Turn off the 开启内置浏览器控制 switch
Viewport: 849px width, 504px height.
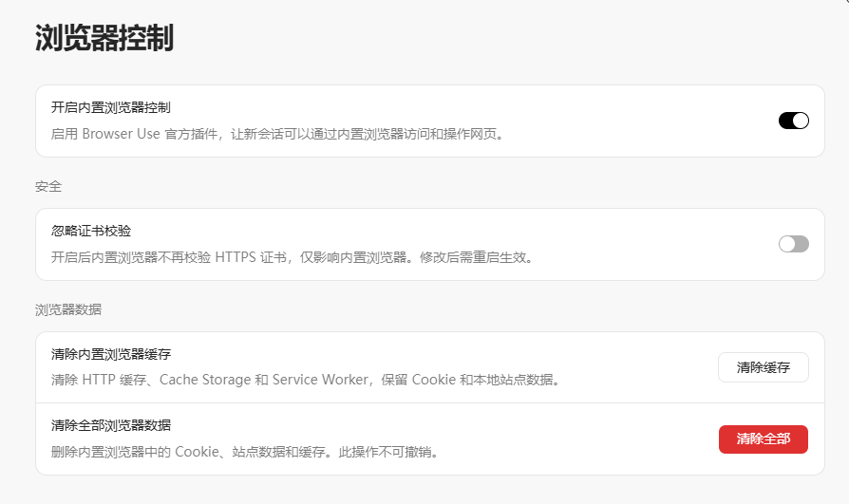coord(794,121)
